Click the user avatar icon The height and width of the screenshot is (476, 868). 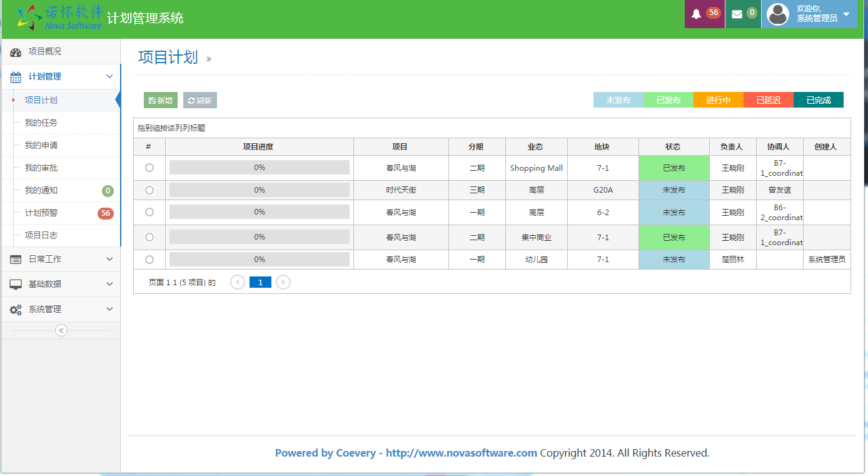pyautogui.click(x=777, y=14)
